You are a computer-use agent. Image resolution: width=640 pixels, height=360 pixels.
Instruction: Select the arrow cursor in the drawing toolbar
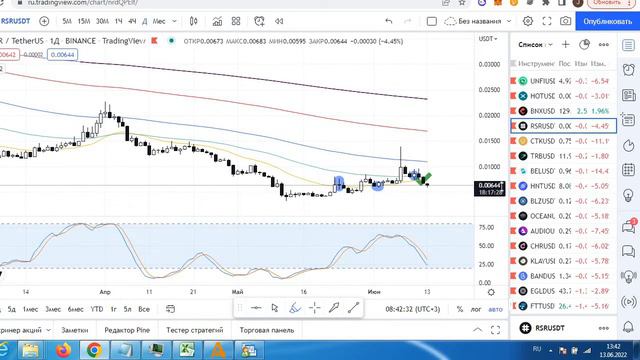(275, 308)
